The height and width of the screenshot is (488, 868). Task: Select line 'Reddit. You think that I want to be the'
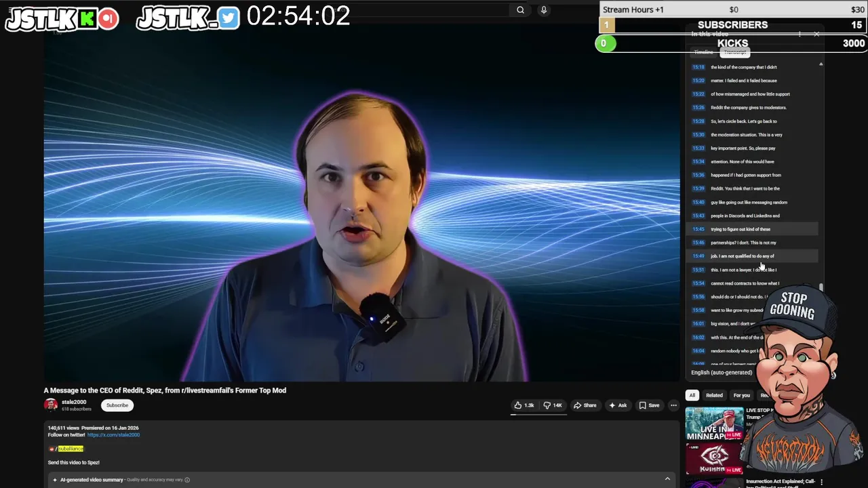[x=745, y=189]
